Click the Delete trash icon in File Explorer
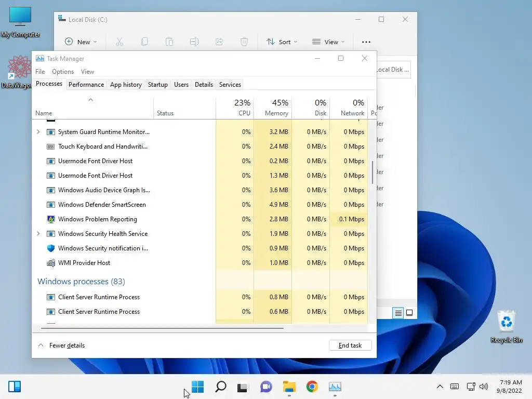The image size is (532, 399). tap(244, 42)
